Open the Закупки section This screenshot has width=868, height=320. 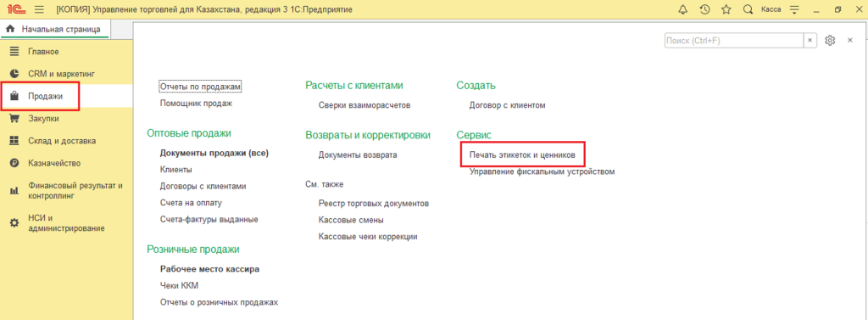(43, 118)
